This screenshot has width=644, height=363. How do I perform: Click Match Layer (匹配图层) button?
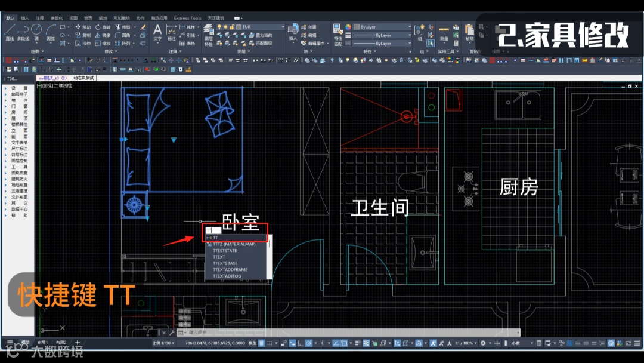tap(260, 43)
